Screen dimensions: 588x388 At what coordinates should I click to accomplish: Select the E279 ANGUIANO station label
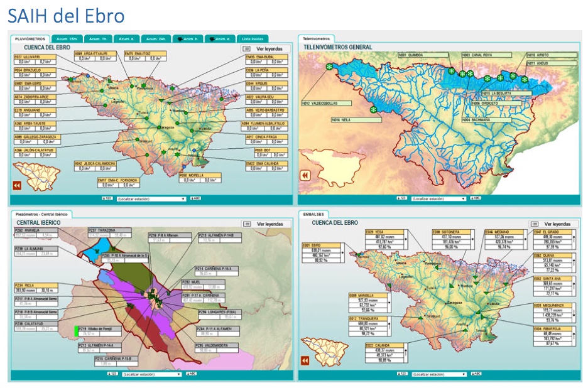[35, 110]
